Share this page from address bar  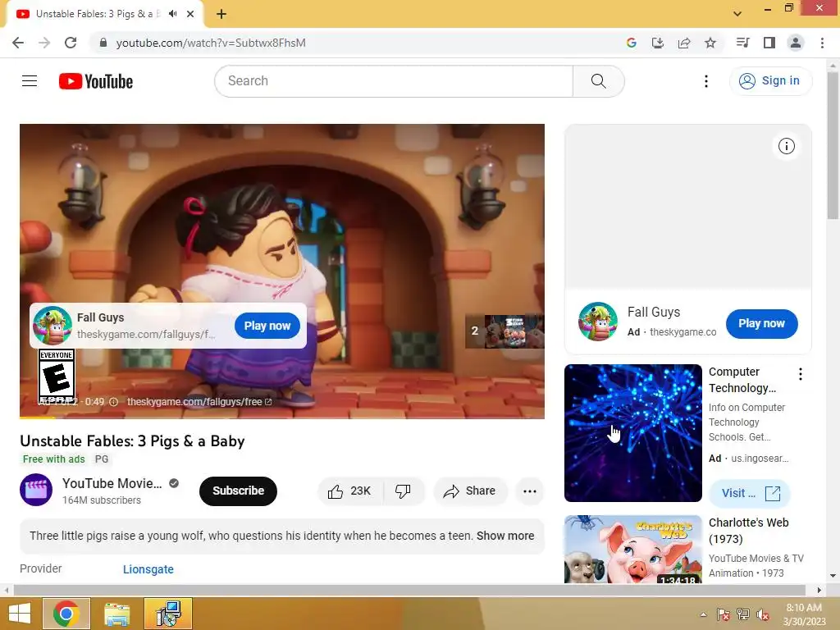(x=683, y=43)
